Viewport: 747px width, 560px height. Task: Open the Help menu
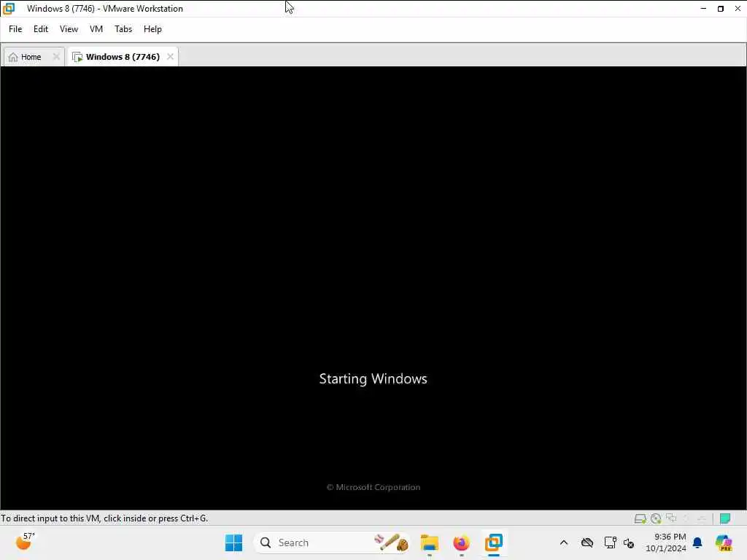tap(152, 29)
